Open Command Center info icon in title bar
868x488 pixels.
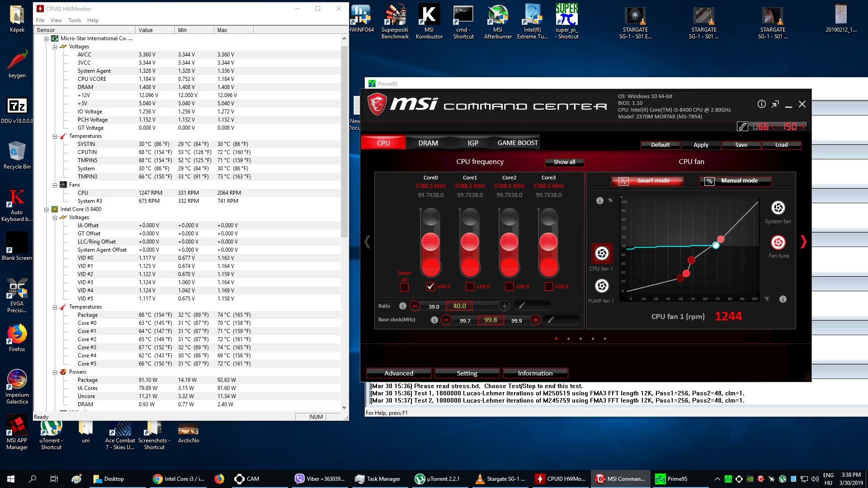point(762,104)
